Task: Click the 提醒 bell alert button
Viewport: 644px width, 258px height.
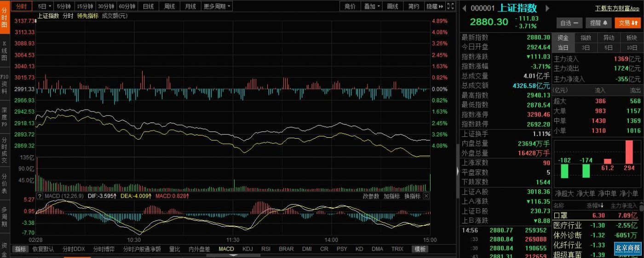Action: click(x=598, y=23)
